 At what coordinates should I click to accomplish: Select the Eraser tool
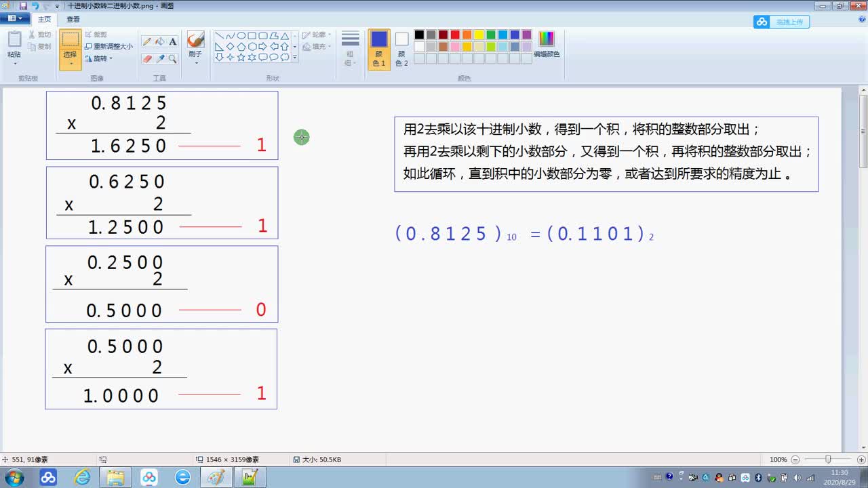(147, 59)
